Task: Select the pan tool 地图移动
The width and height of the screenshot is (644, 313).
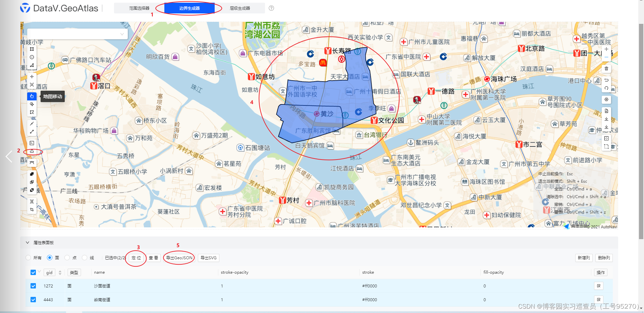Action: pos(32,96)
